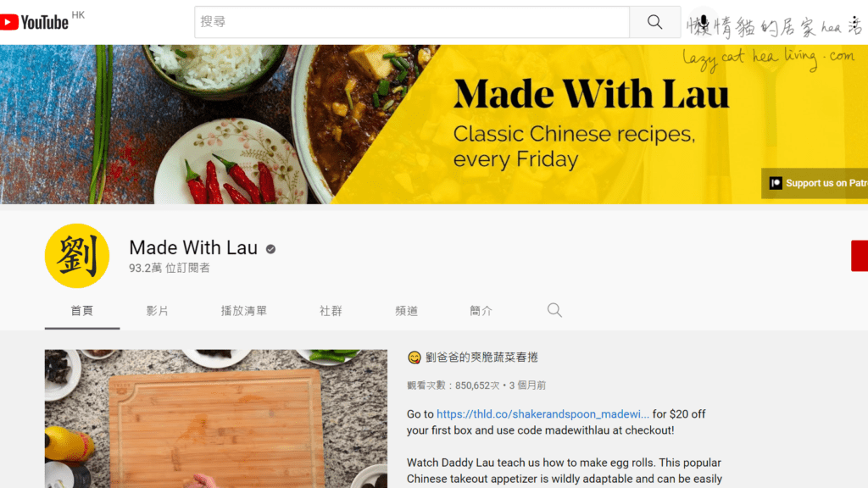Viewport: 868px width, 488px height.
Task: Open the 簡介 tab
Action: [x=481, y=311]
